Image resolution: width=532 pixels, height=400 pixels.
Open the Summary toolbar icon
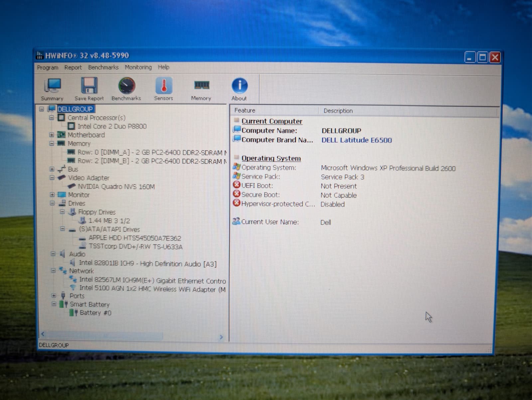pyautogui.click(x=52, y=89)
